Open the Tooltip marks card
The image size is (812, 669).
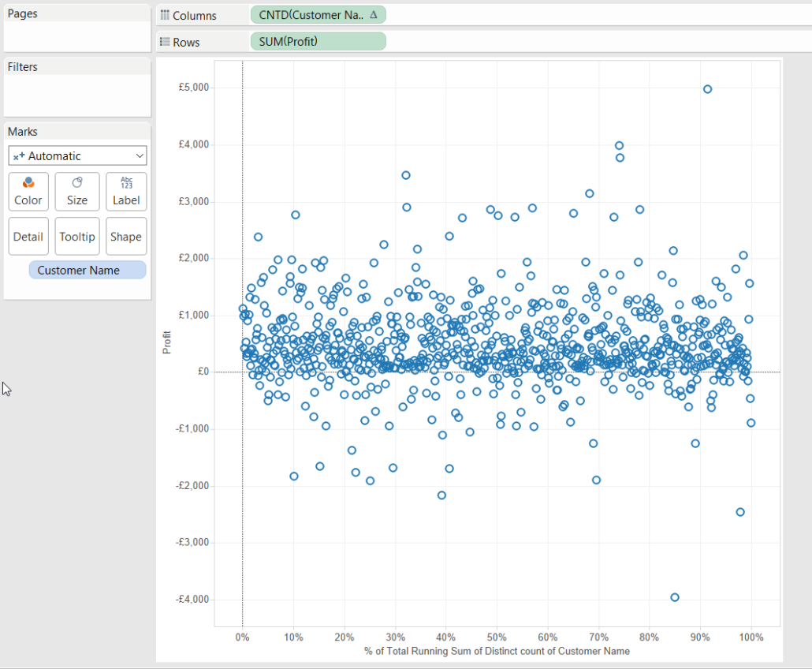pos(77,237)
